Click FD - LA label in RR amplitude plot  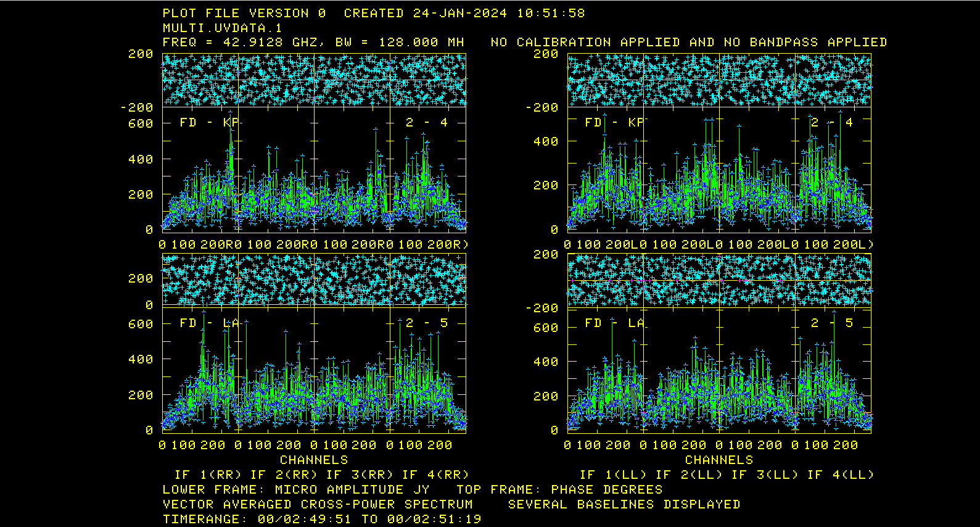[x=208, y=323]
